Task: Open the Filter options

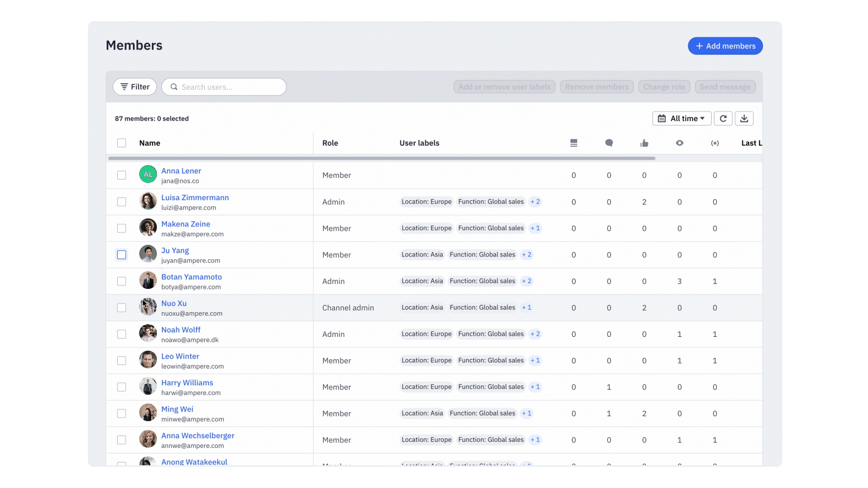Action: (135, 87)
